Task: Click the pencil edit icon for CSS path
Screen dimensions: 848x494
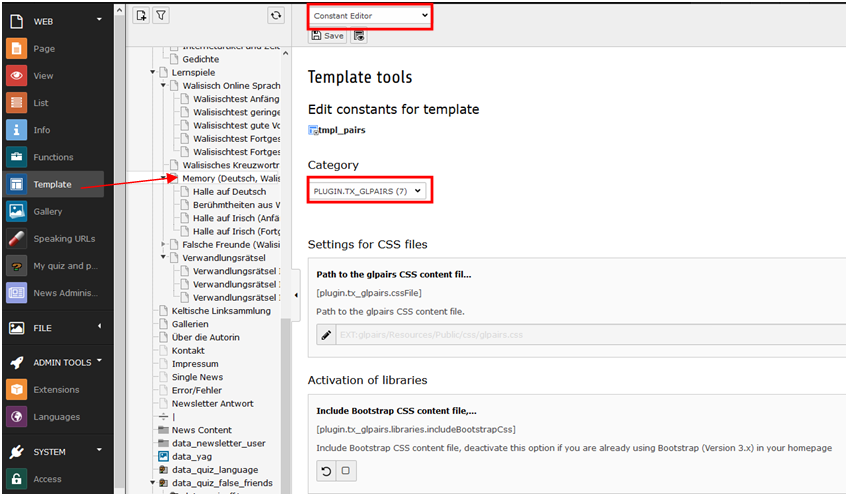Action: tap(326, 336)
